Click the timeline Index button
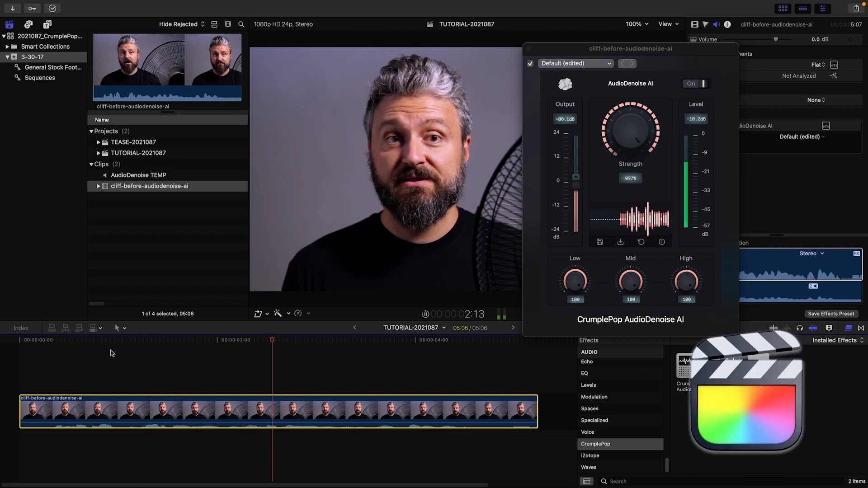This screenshot has width=868, height=488. pos(21,328)
